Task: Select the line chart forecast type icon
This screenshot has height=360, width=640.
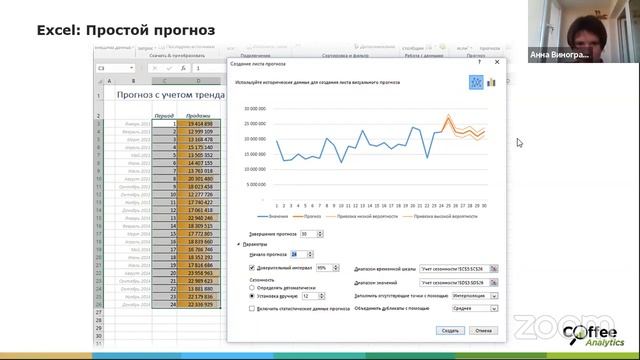Action: pyautogui.click(x=476, y=82)
